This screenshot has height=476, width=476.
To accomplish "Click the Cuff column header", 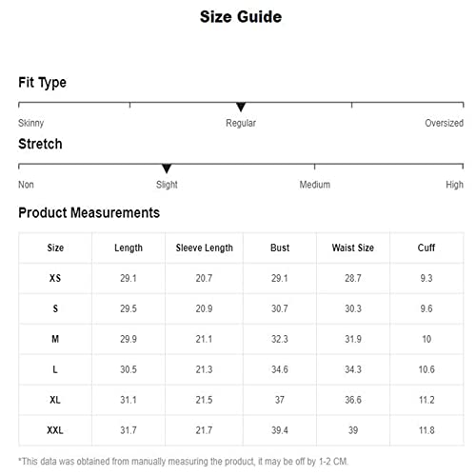I will (x=426, y=248).
